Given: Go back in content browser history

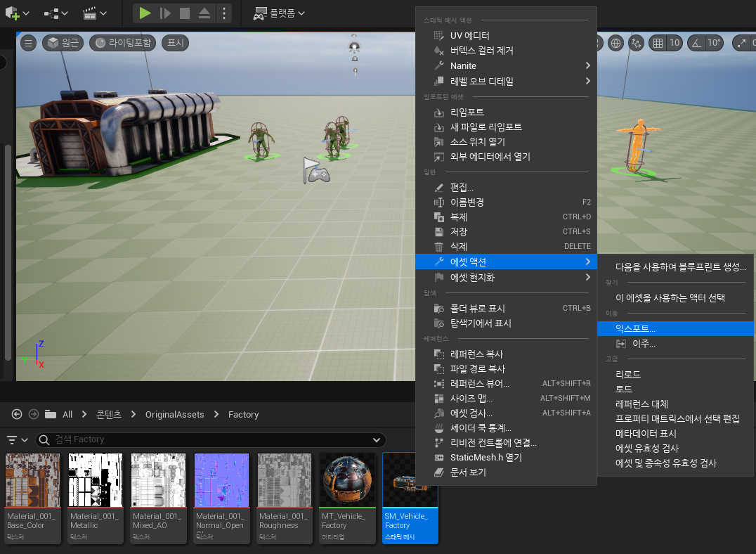Looking at the screenshot, I should [17, 414].
